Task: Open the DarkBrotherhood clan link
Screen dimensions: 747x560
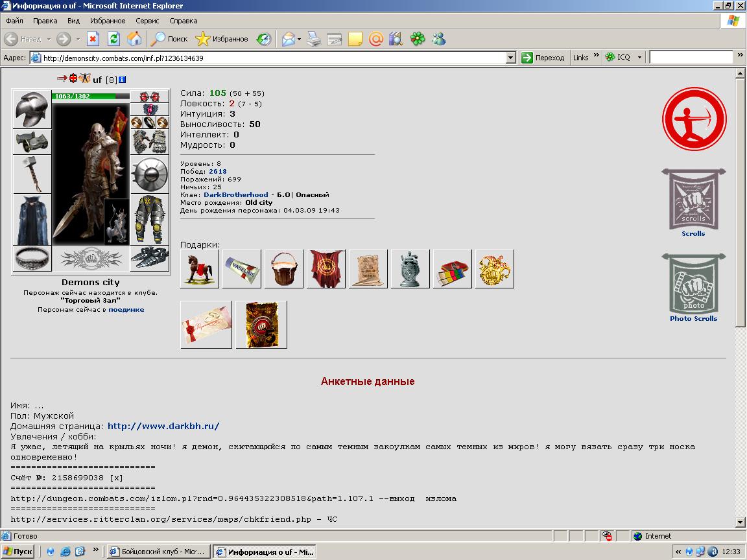Action: [x=236, y=194]
